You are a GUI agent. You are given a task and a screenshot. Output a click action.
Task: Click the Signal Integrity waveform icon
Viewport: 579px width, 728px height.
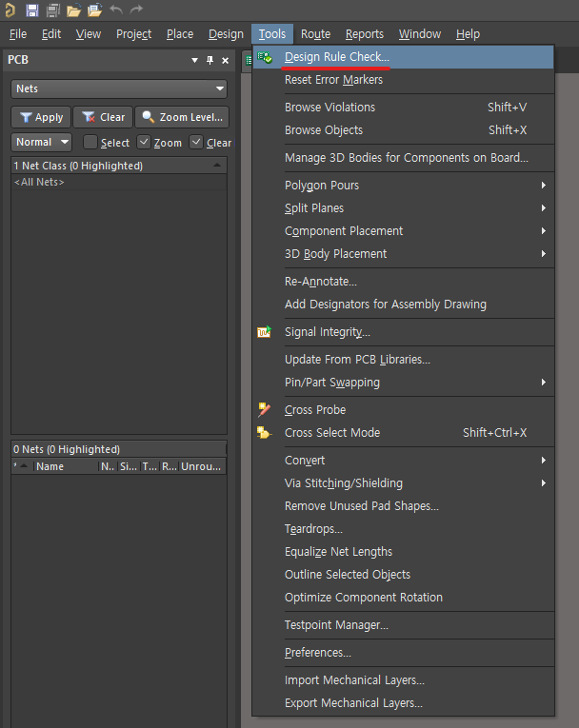(x=265, y=332)
